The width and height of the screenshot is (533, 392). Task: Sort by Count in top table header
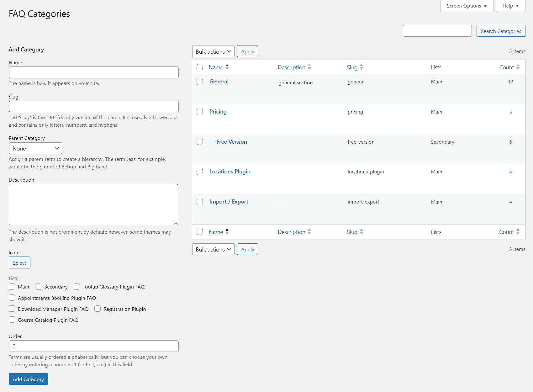(506, 67)
